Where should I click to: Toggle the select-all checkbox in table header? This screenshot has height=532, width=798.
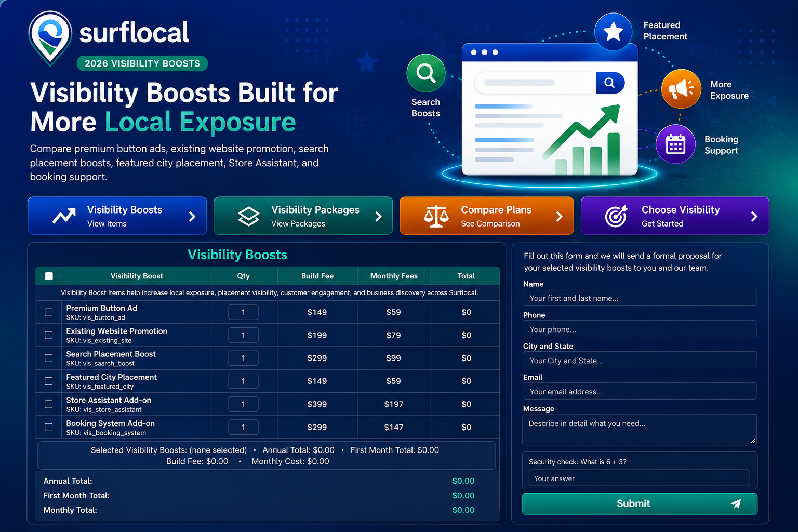(49, 276)
